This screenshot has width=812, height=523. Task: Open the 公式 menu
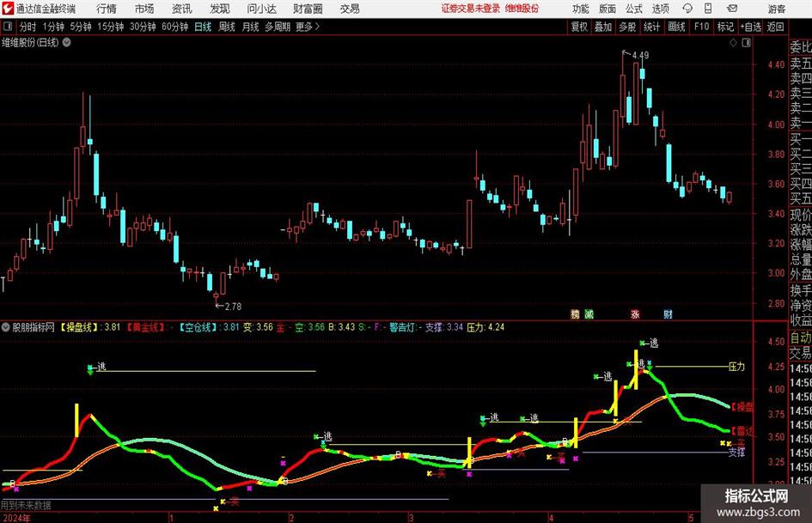pos(634,9)
